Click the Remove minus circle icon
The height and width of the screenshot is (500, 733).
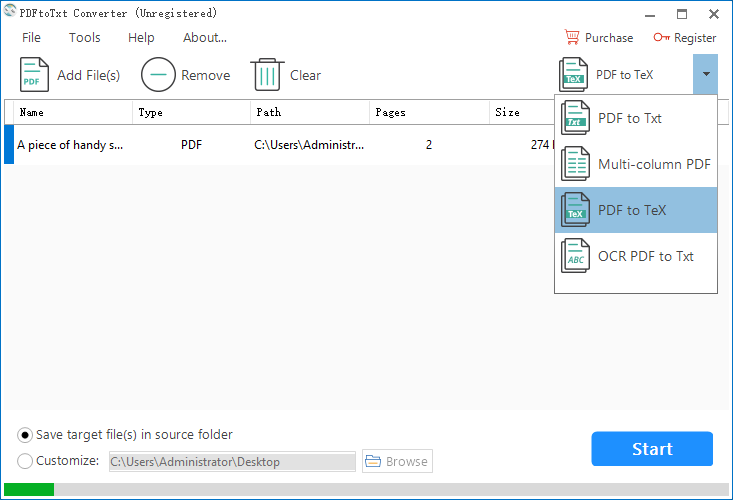(158, 74)
